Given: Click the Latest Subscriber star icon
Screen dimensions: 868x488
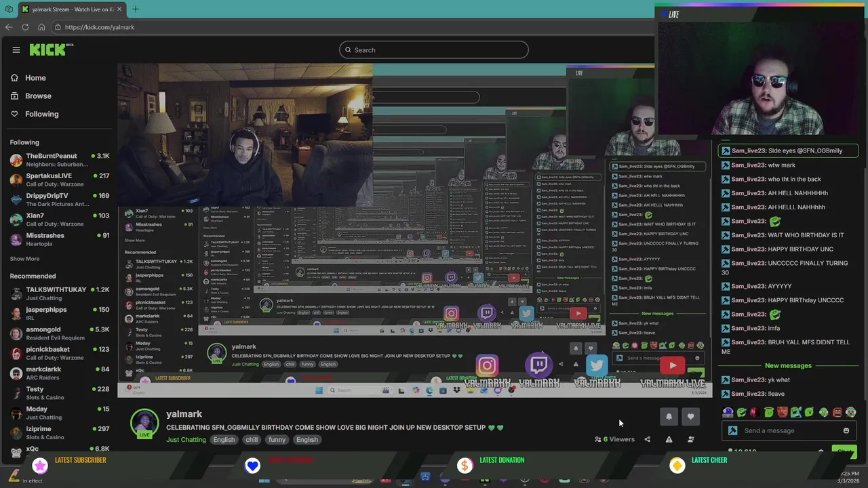Looking at the screenshot, I should 40,465.
